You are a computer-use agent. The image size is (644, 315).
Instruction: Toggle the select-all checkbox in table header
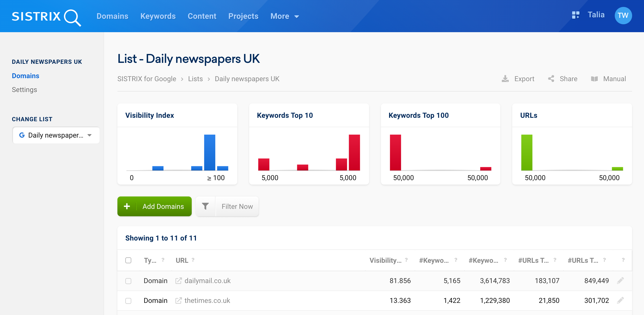point(128,260)
